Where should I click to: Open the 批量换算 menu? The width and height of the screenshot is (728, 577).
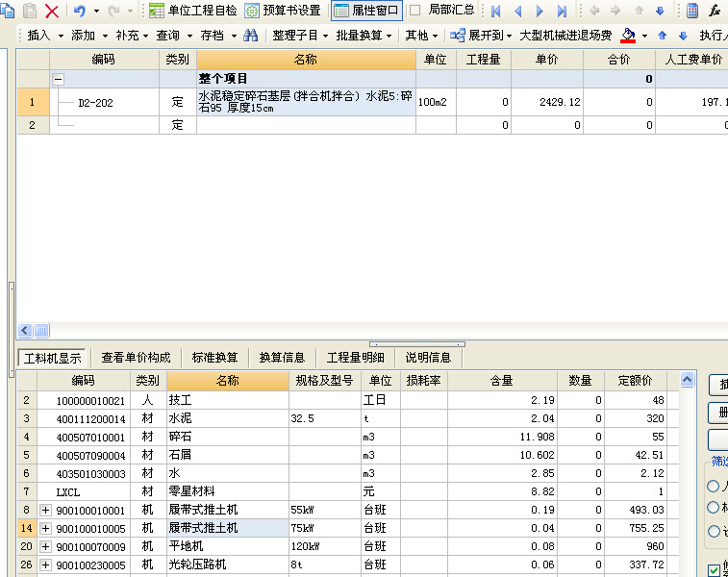[364, 36]
